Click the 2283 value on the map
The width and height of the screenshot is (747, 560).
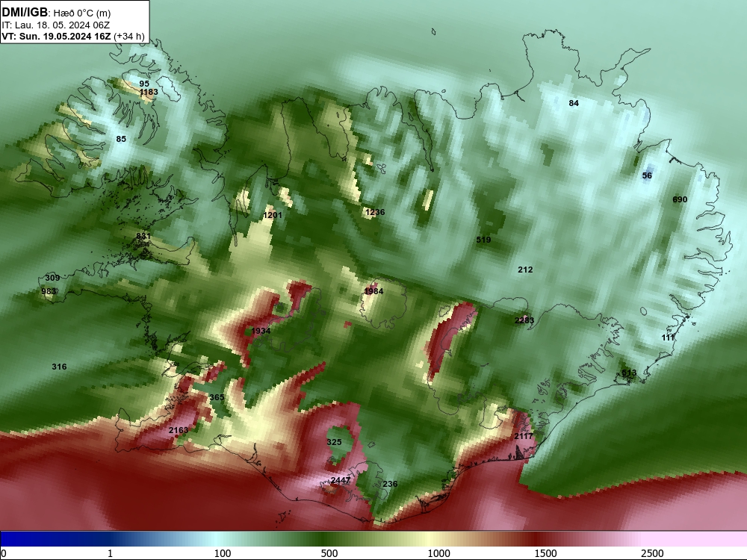click(524, 320)
